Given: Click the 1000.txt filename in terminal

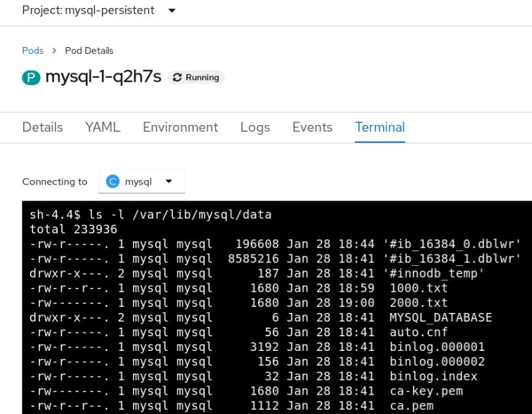Looking at the screenshot, I should (x=418, y=288).
